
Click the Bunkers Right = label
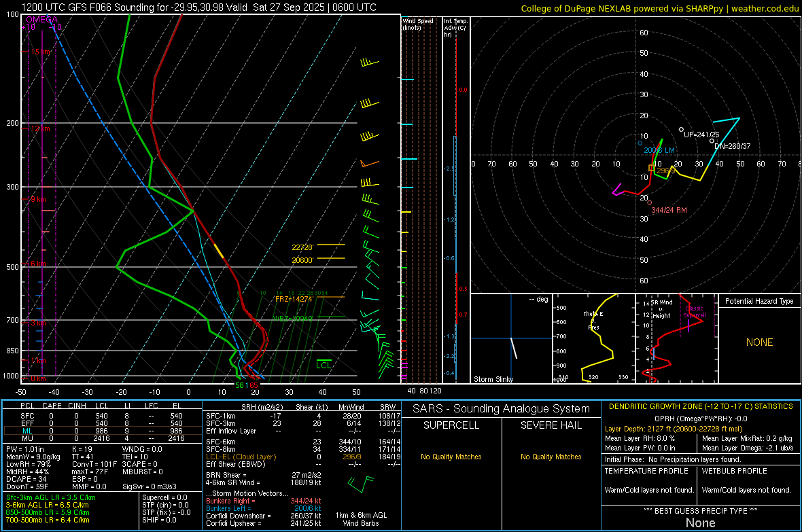tap(230, 501)
